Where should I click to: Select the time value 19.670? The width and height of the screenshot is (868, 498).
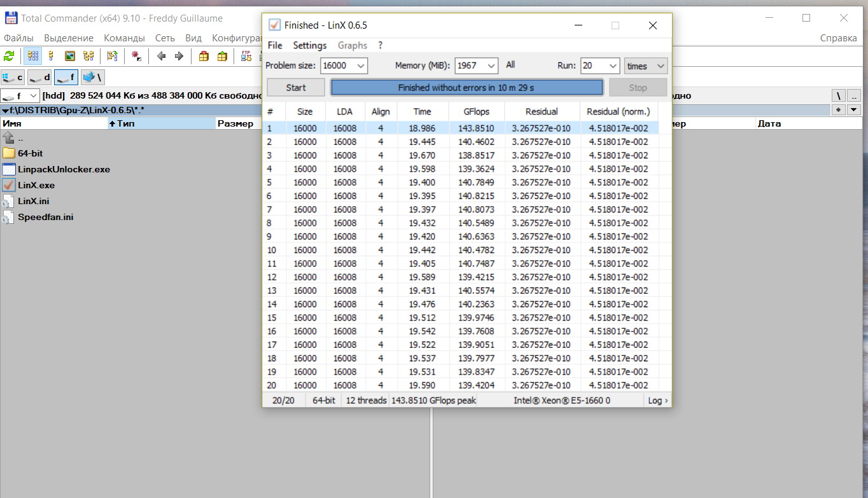coord(423,155)
